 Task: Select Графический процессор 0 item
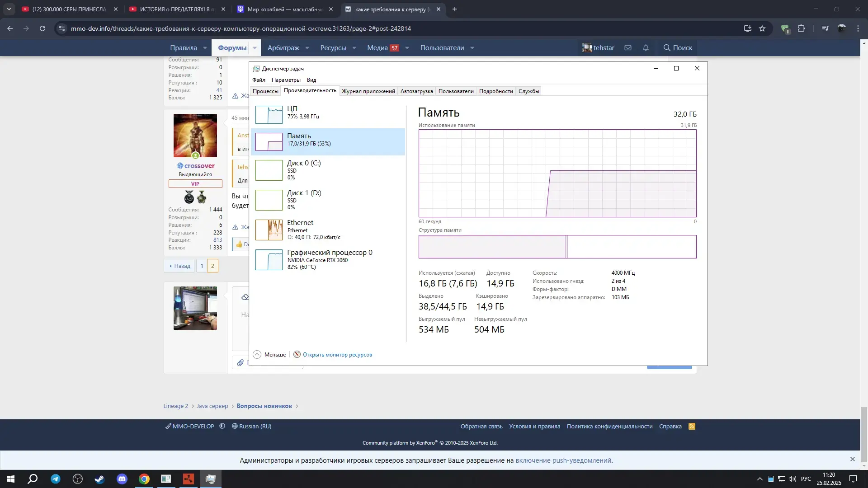328,259
